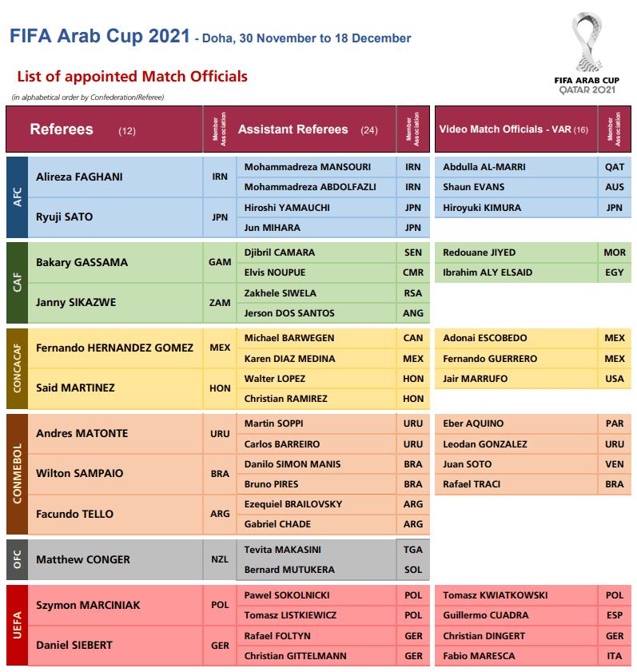Select the UEFA confederation label

17,625
